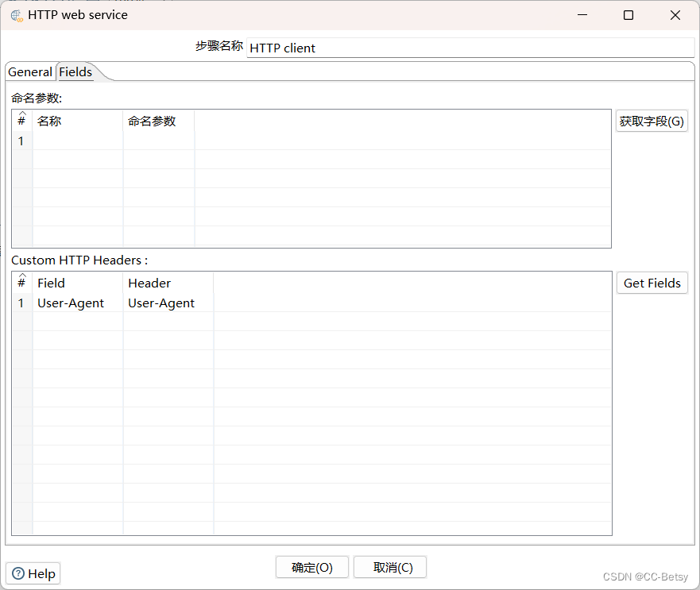Cancel the dialog with 取消(C)

click(x=389, y=567)
